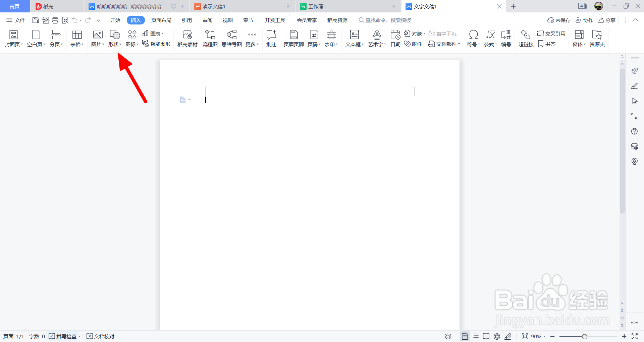Insert a hyperlink (超链接)
Viewport: 644px width, 342px height.
[x=526, y=39]
